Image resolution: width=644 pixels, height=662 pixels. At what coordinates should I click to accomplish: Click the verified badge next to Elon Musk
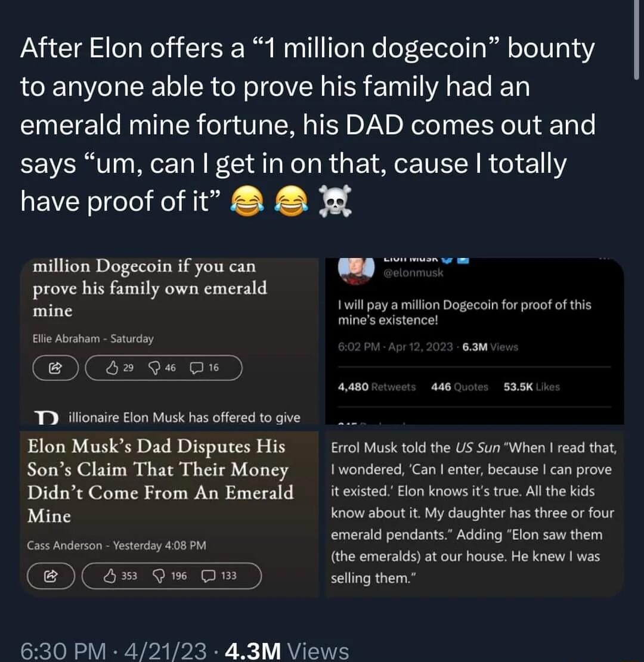pos(447,259)
